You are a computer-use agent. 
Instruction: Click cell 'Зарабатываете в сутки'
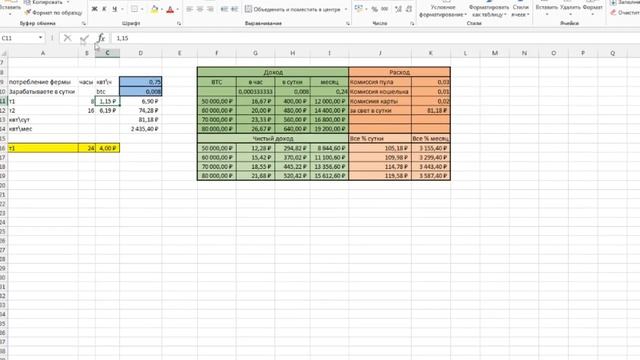click(x=43, y=91)
